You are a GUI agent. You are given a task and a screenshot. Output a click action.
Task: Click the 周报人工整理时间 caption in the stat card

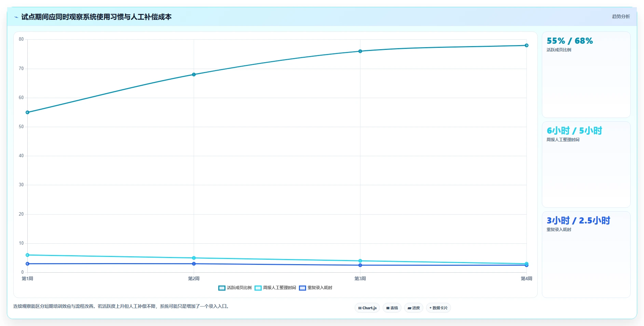pyautogui.click(x=563, y=140)
